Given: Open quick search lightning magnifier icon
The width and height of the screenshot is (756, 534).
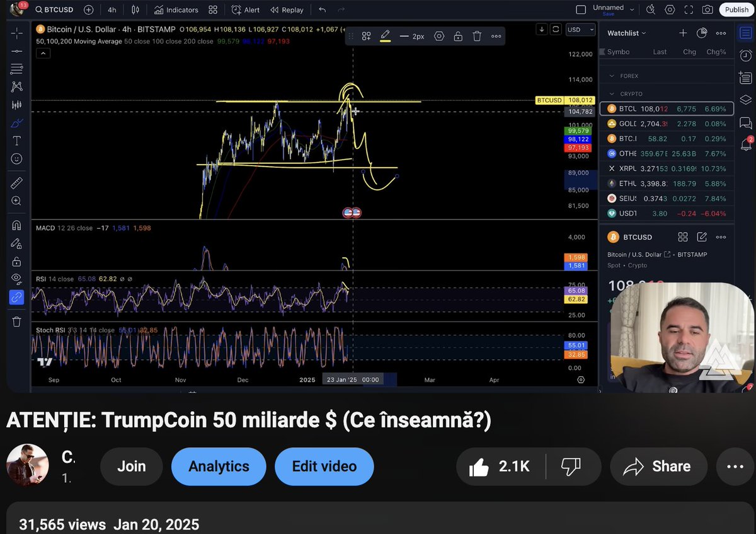Looking at the screenshot, I should tap(651, 9).
